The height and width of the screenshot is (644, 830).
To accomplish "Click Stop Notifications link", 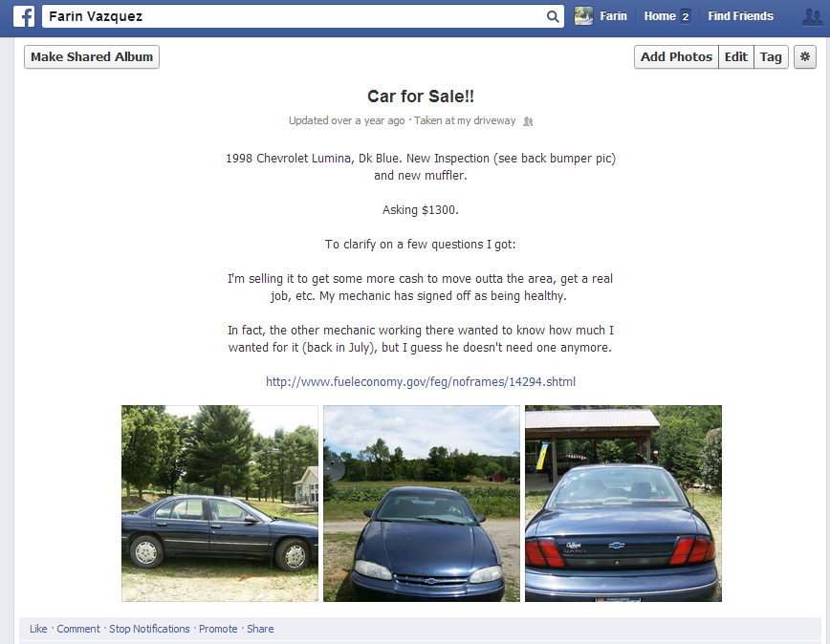I will [149, 629].
